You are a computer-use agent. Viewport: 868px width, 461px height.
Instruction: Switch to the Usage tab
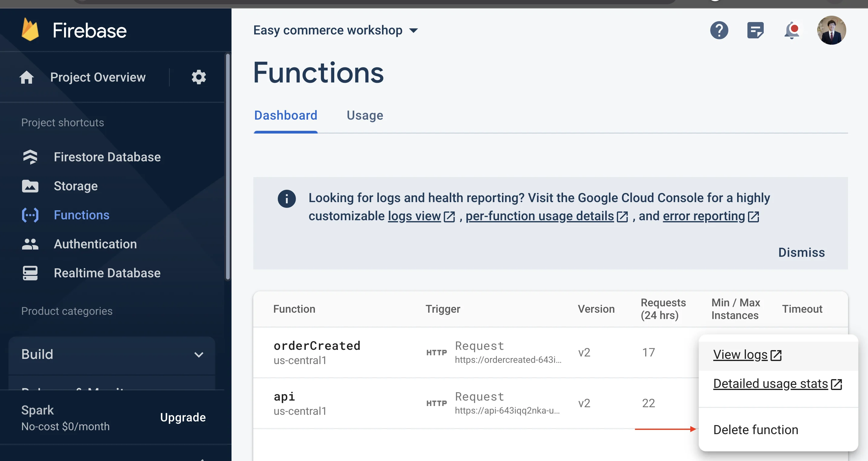364,115
